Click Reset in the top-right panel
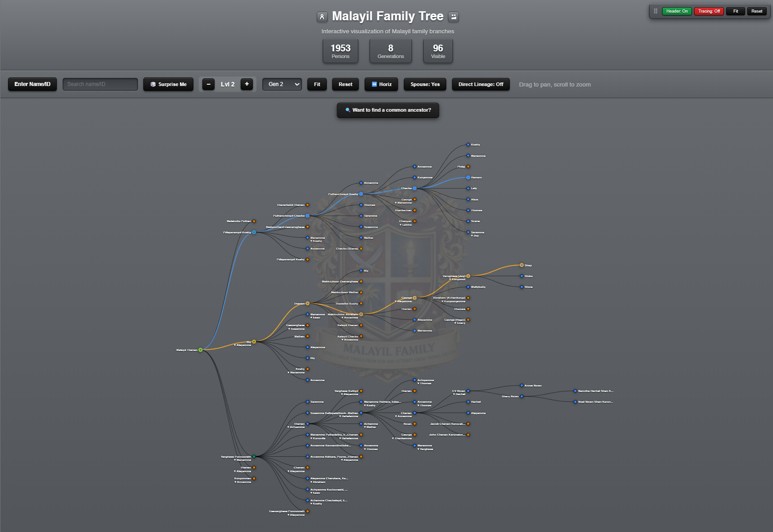The image size is (773, 532). click(x=756, y=11)
